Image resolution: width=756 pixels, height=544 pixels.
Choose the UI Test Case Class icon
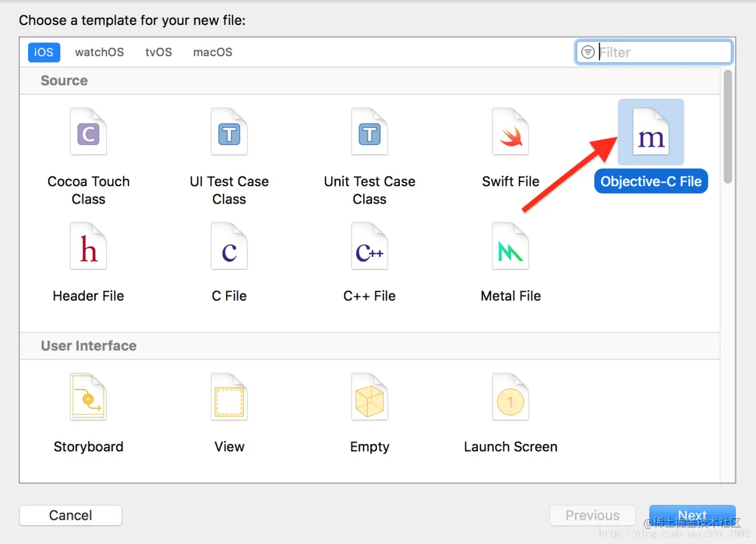tap(229, 132)
